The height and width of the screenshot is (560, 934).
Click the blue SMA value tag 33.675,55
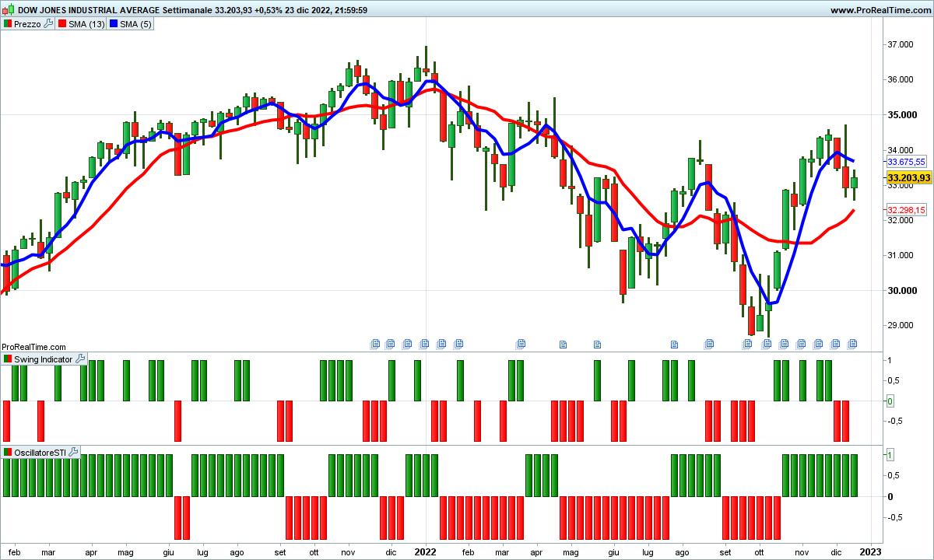click(907, 162)
